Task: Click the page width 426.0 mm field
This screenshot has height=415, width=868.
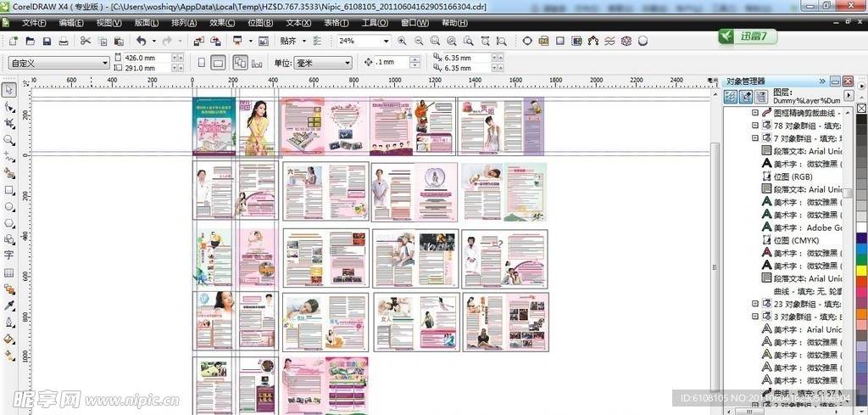Action: click(x=144, y=58)
